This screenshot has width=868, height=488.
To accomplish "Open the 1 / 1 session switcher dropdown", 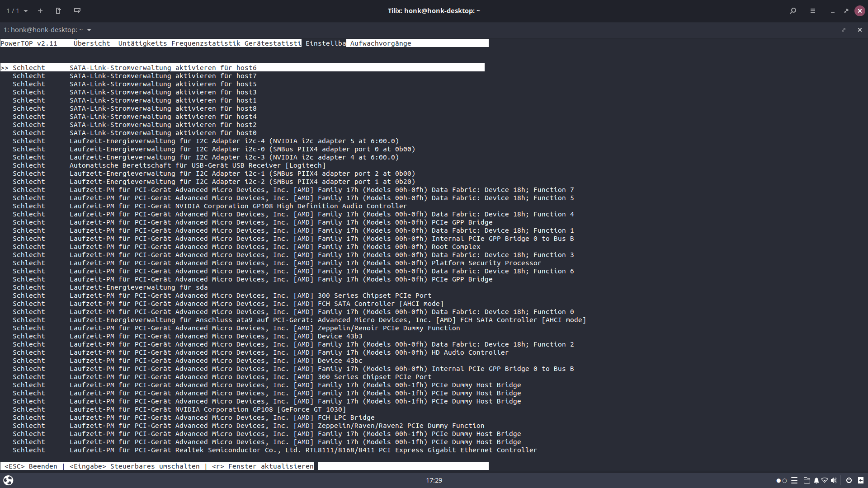I will (17, 11).
